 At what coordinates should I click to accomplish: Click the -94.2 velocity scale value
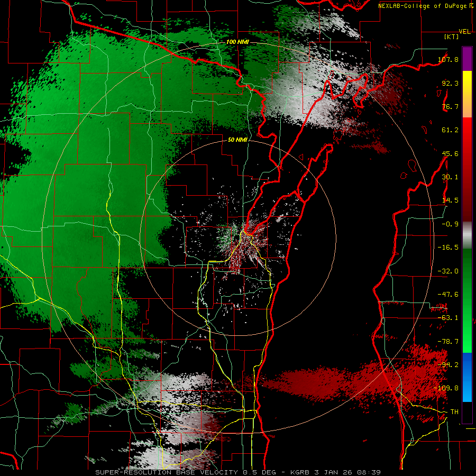[448, 365]
